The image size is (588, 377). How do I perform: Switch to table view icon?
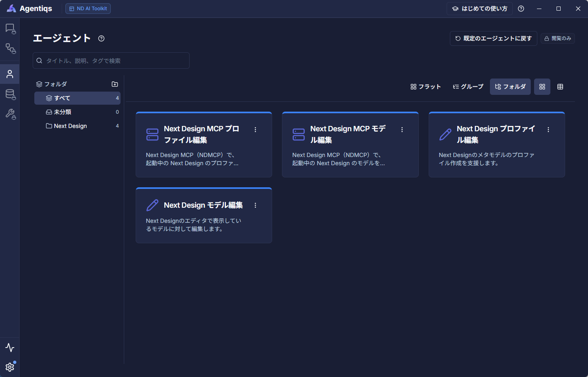click(x=560, y=87)
